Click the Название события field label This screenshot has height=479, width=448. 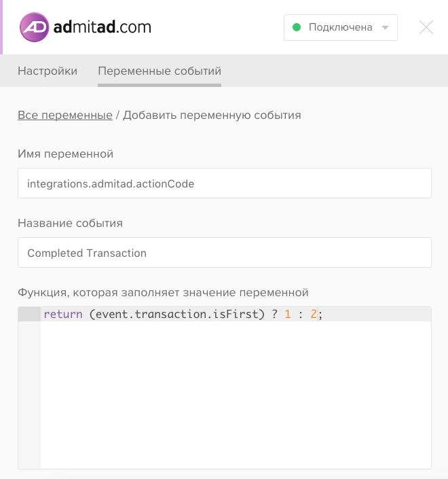(x=70, y=223)
